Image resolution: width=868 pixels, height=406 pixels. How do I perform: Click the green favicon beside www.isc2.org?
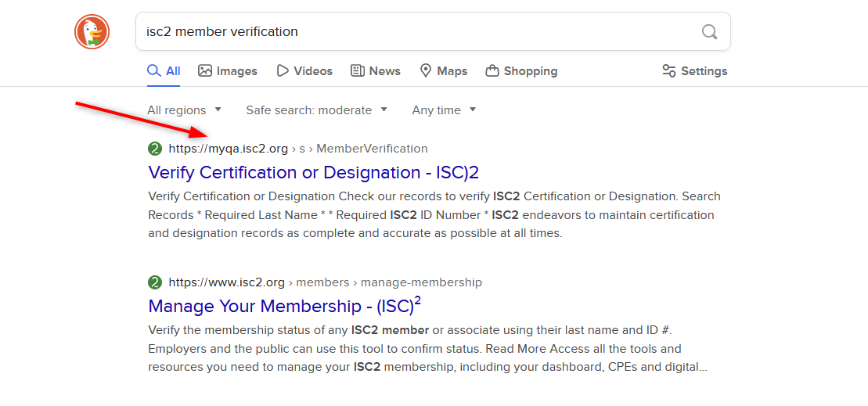(x=155, y=282)
